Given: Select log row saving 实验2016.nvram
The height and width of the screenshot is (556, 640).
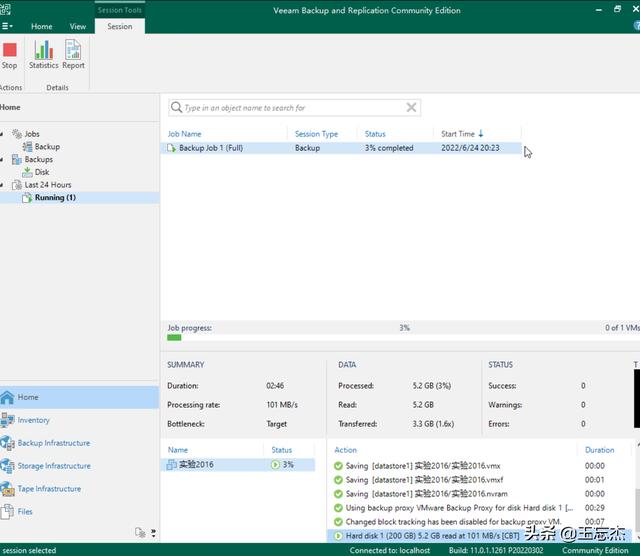Looking at the screenshot, I should click(x=480, y=494).
